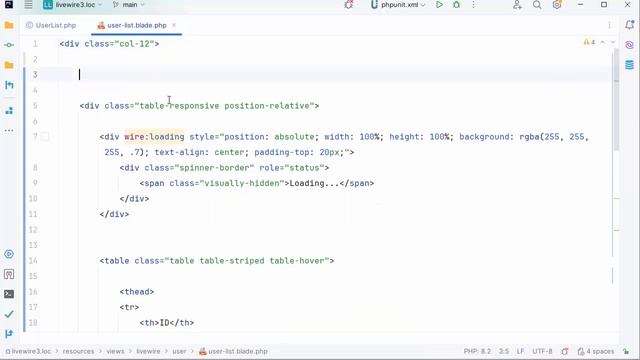Open the Project tool window
640x360 pixels.
9,25
